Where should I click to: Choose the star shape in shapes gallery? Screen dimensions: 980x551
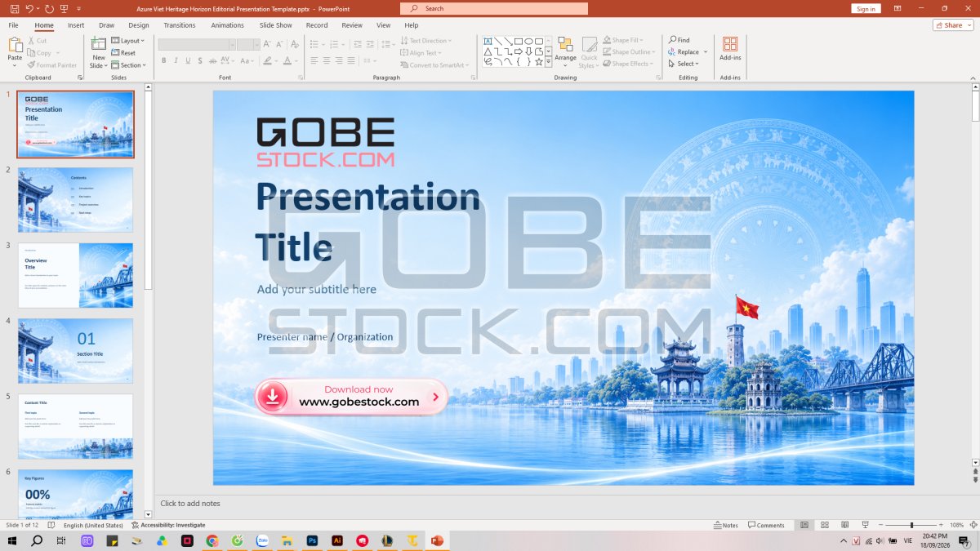tap(538, 61)
